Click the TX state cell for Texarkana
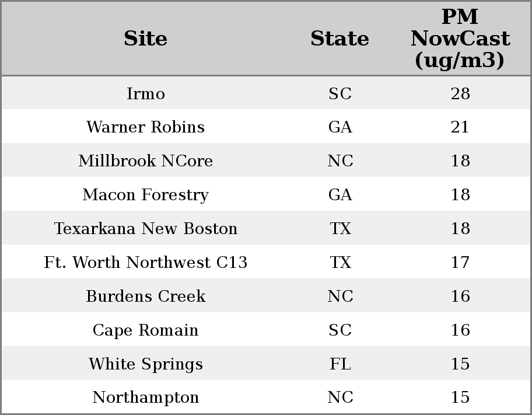This screenshot has width=532, height=415. coord(339,229)
